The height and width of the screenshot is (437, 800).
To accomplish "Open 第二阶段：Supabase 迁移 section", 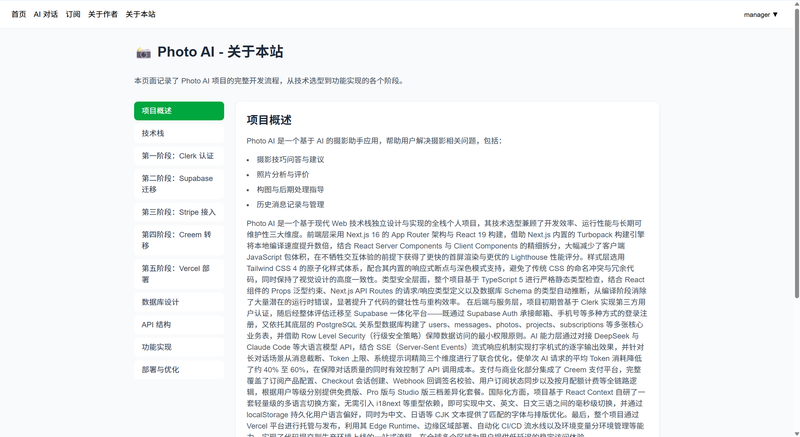I will (x=179, y=184).
